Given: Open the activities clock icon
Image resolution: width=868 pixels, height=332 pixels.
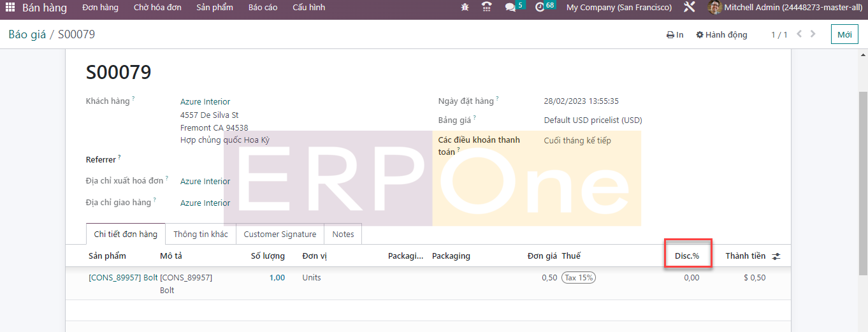Looking at the screenshot, I should click(x=540, y=8).
